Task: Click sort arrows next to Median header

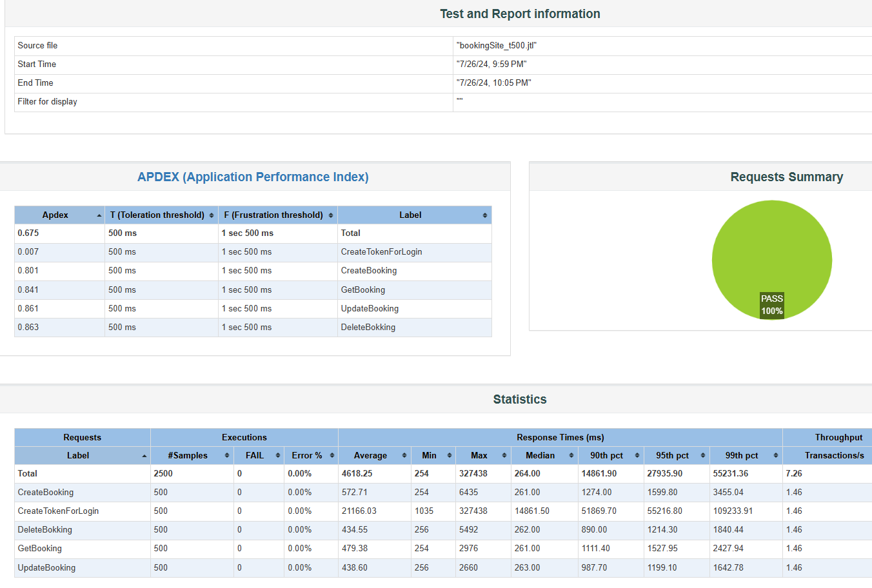Action: (x=571, y=456)
